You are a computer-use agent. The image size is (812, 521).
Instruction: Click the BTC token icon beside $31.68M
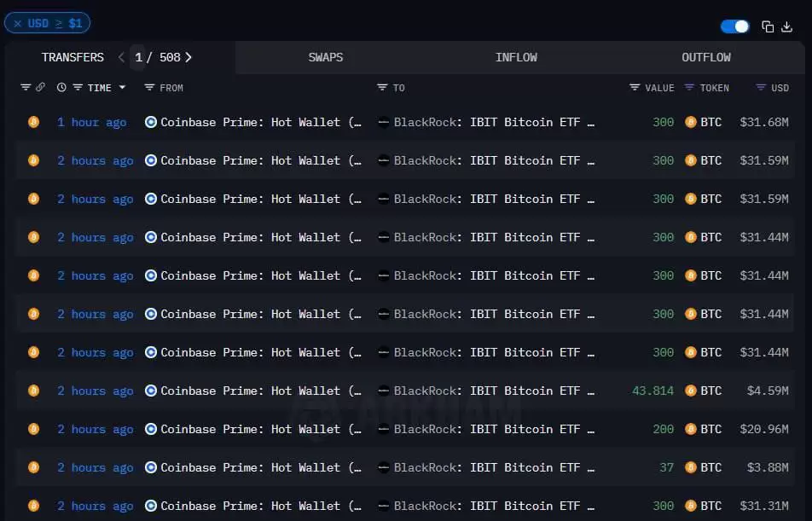[x=690, y=122]
